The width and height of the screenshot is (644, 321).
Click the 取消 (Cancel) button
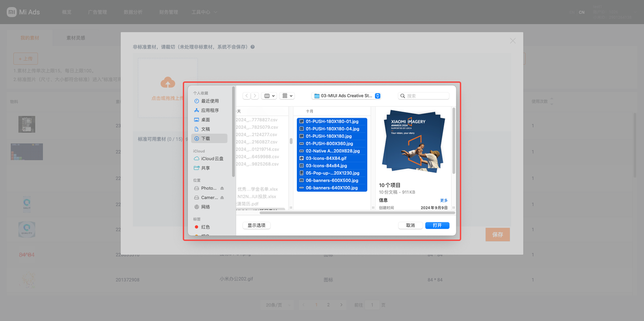click(x=410, y=225)
